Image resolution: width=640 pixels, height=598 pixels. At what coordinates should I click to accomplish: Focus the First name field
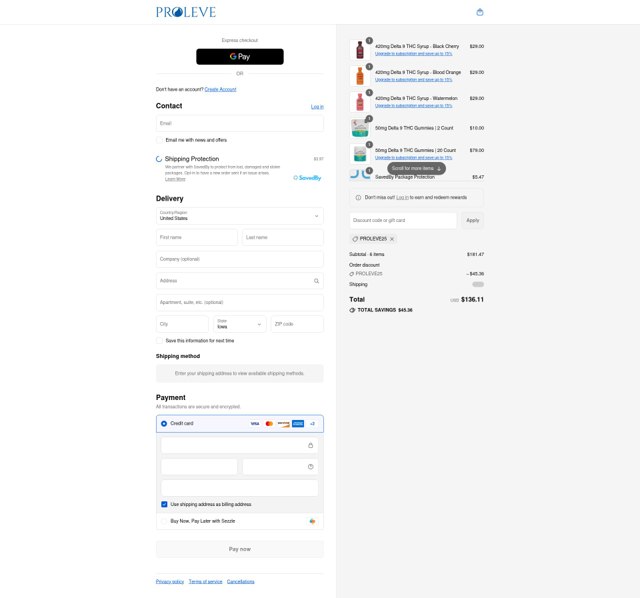197,237
